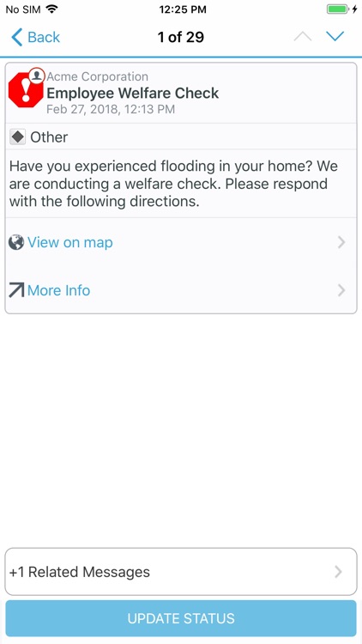
Task: Tap the back chevron arrow icon
Action: 16,37
